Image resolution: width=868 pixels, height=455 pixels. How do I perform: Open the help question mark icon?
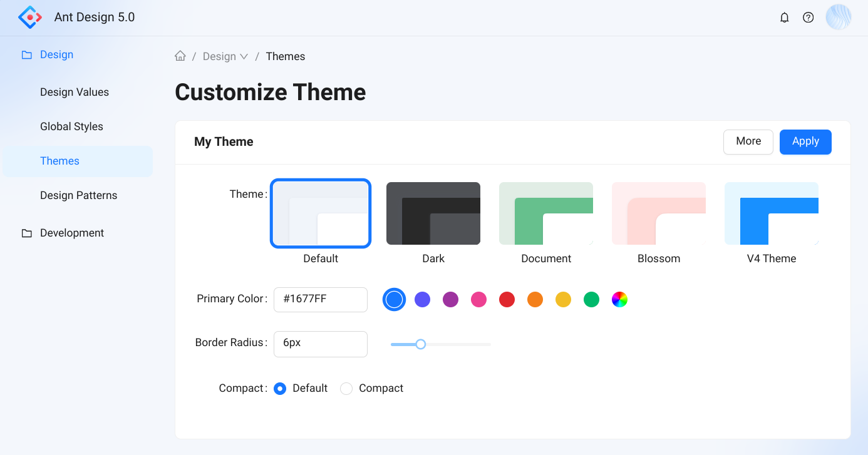point(809,18)
